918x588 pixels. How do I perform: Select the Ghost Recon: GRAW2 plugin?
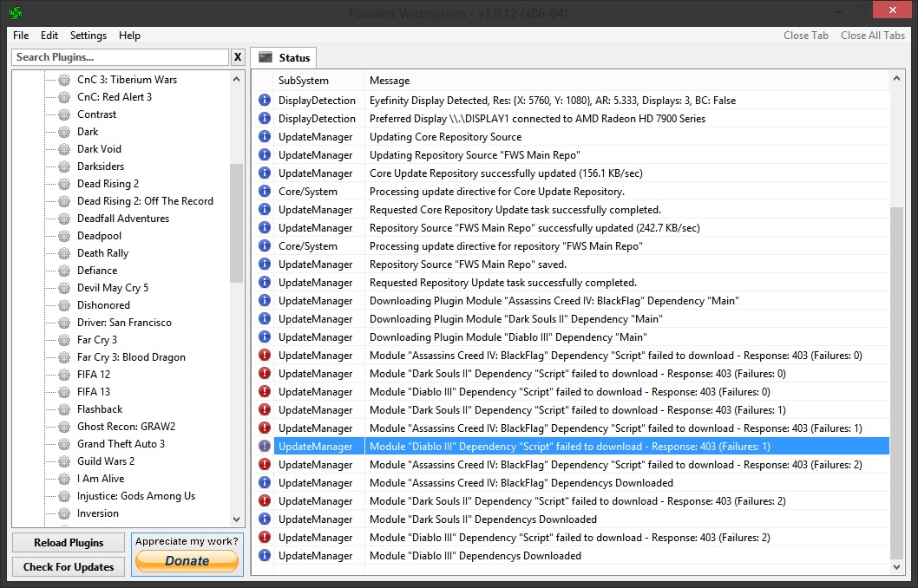(x=127, y=427)
